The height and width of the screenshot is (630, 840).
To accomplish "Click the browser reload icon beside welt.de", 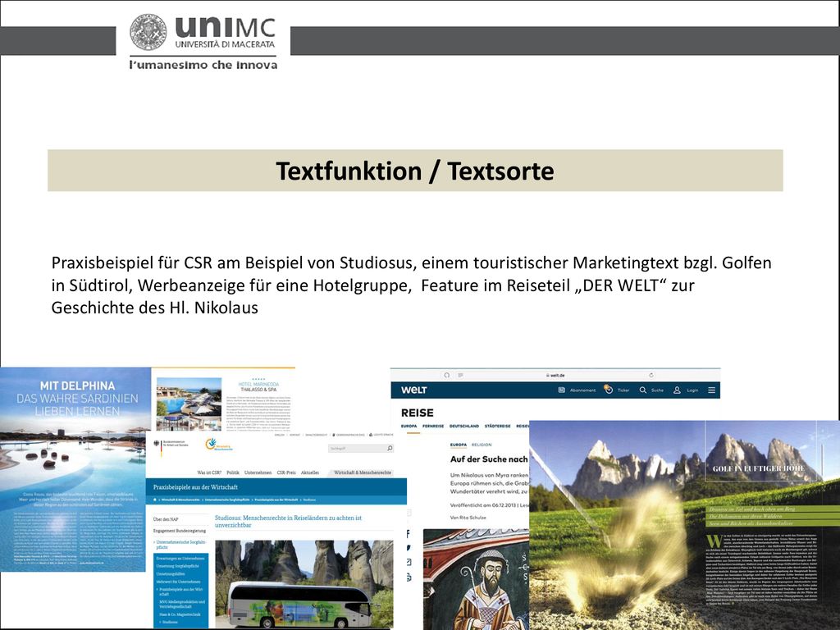I will 651,375.
